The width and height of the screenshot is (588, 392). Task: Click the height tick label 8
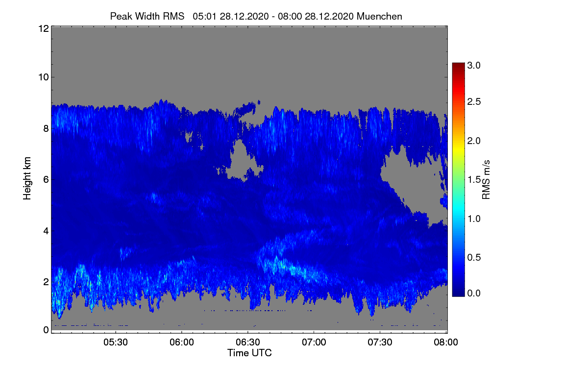[x=46, y=128]
